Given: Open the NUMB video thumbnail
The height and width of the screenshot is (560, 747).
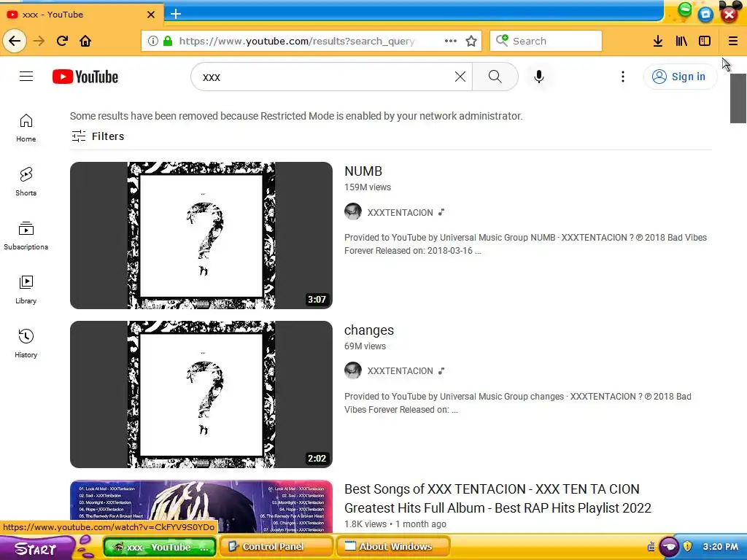Looking at the screenshot, I should [x=201, y=236].
